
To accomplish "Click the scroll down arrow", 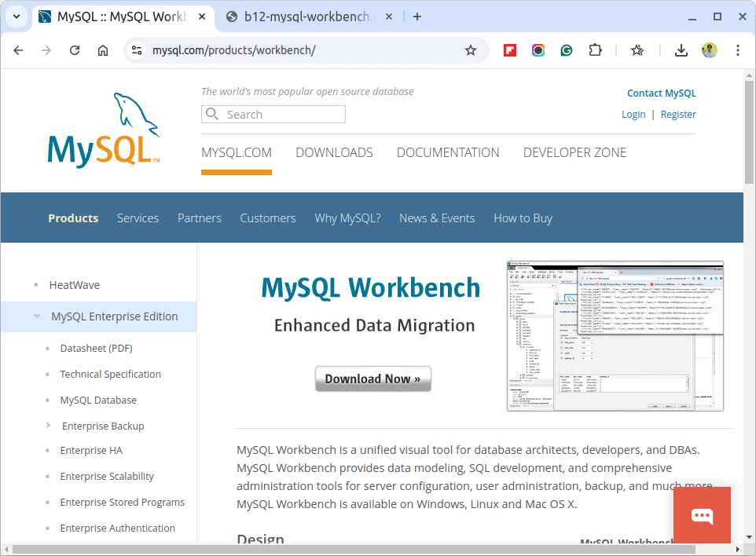I will pyautogui.click(x=749, y=536).
